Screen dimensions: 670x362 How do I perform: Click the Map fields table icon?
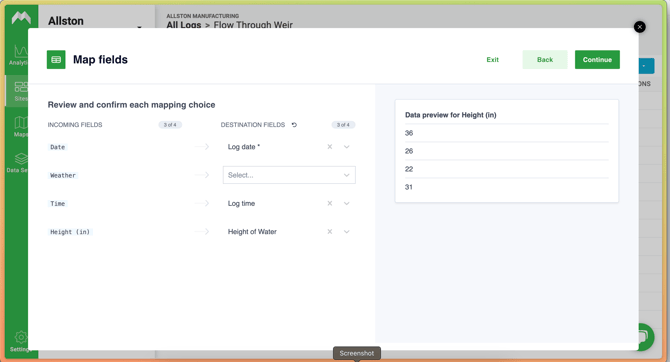click(56, 60)
